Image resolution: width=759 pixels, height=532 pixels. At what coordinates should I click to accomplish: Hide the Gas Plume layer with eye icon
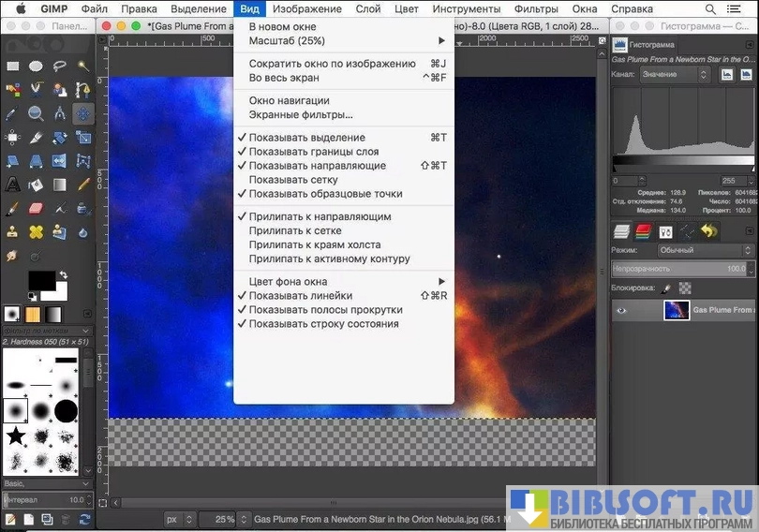tap(620, 310)
